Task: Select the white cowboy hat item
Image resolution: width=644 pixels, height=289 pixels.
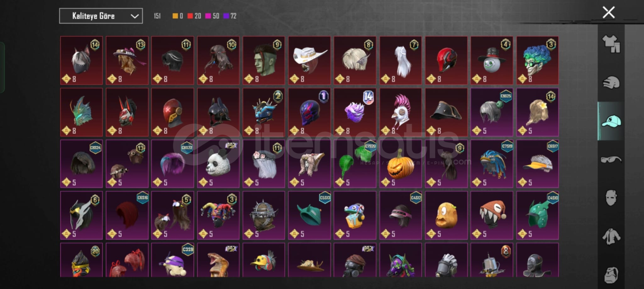Action: coord(309,60)
